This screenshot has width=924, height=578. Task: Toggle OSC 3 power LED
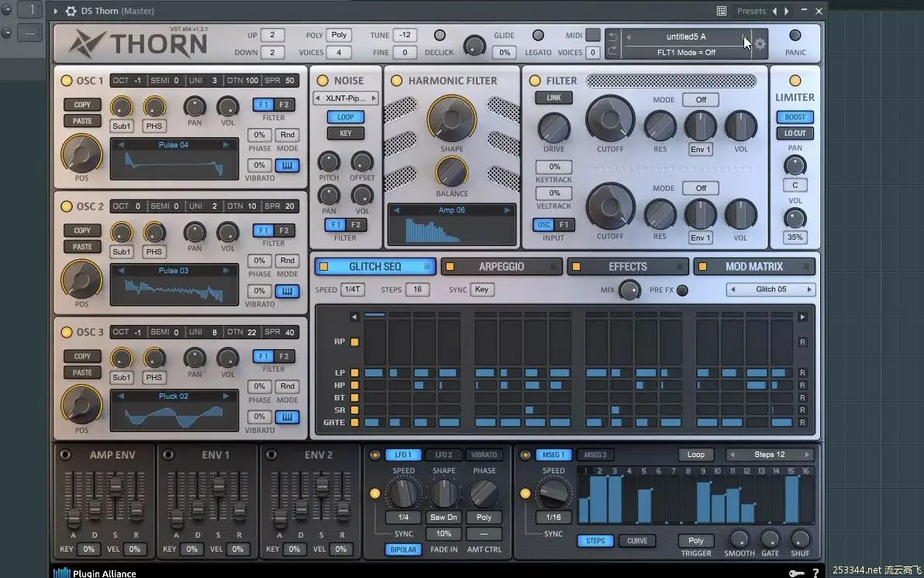pos(67,332)
